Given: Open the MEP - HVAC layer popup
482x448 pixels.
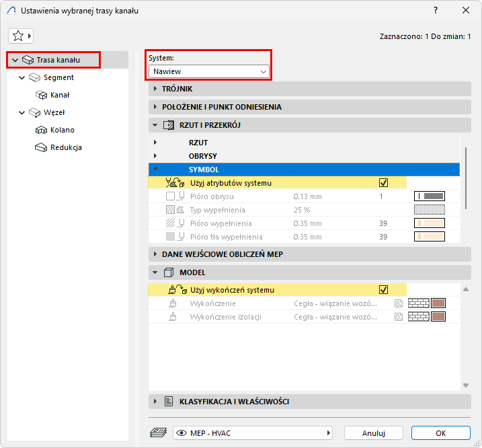Looking at the screenshot, I should [253, 433].
